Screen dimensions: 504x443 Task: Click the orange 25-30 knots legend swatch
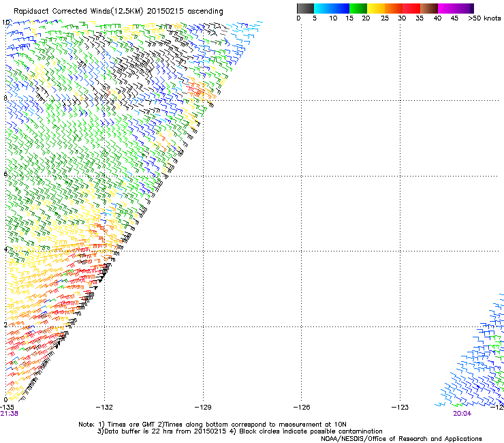point(394,8)
